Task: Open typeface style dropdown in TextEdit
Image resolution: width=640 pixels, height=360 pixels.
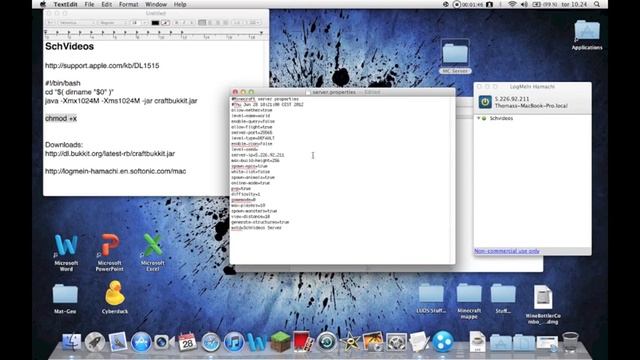Action: click(x=113, y=23)
